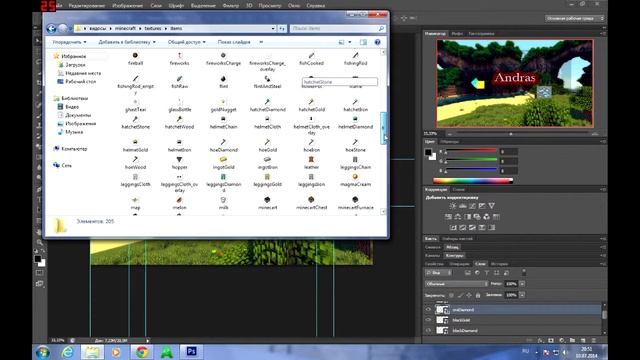Screen dimensions: 640x360
Task: Select Компьютер in the navigation pane
Action: 74,149
